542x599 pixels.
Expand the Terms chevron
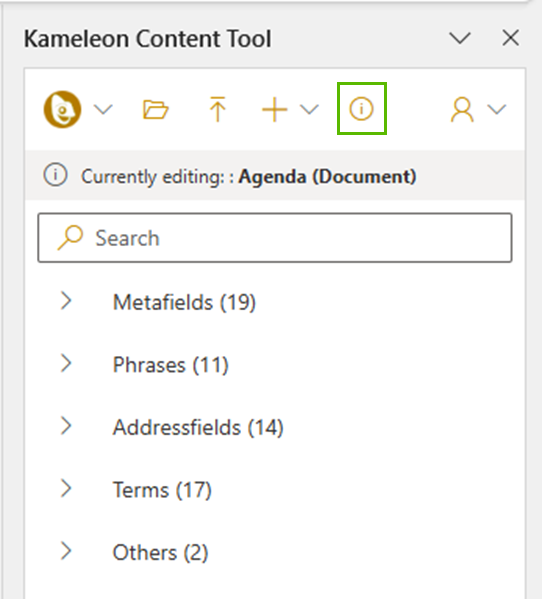tap(66, 489)
